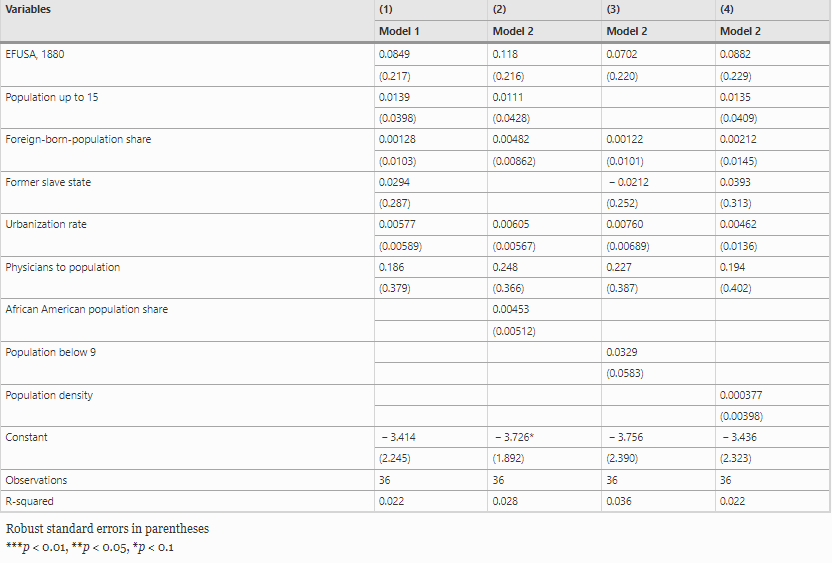Image resolution: width=832 pixels, height=563 pixels.
Task: Select African American population share label
Action: [86, 309]
